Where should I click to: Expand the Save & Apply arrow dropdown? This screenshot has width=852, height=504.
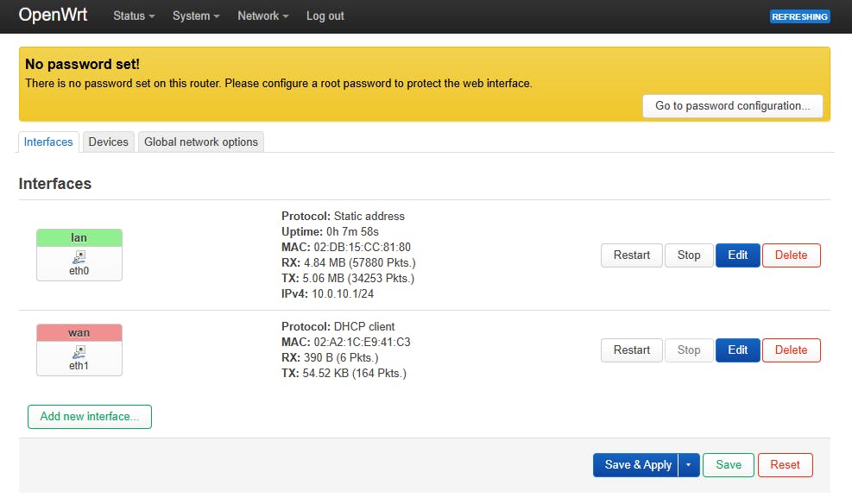688,465
